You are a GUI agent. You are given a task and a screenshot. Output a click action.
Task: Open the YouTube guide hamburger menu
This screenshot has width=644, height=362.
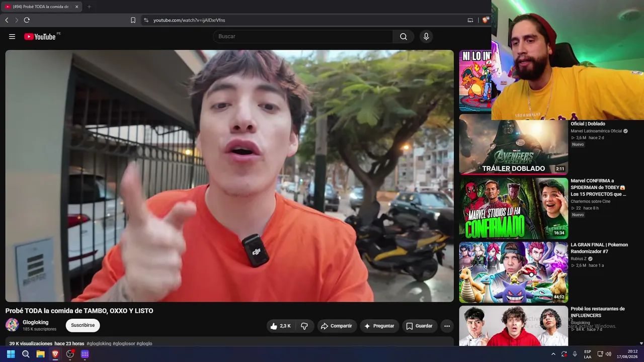point(12,36)
